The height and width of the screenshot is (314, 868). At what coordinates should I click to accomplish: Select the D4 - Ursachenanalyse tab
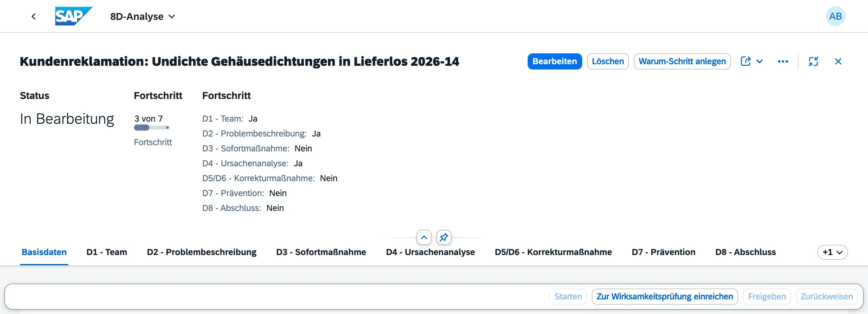pos(430,252)
